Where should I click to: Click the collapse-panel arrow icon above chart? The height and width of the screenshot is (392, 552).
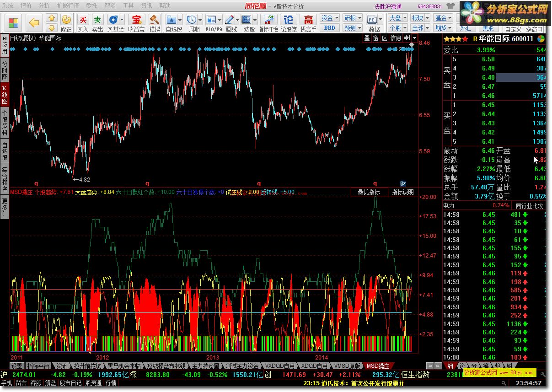[407, 38]
